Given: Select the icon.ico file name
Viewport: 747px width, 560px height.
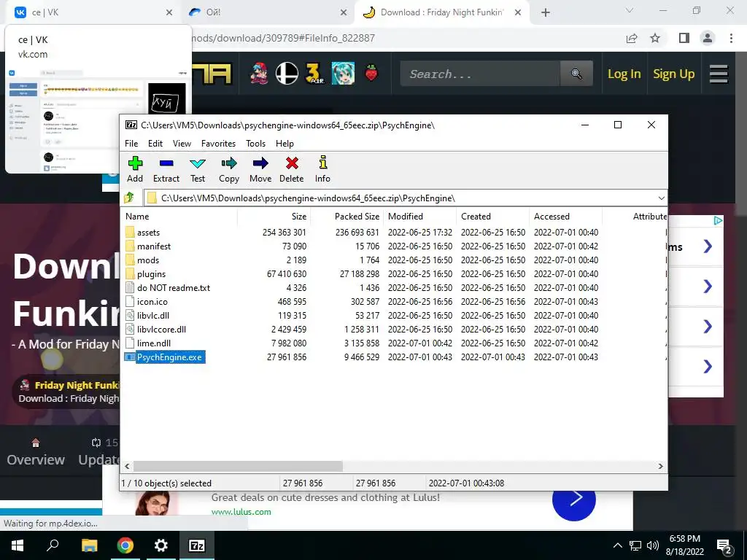Looking at the screenshot, I should point(152,301).
